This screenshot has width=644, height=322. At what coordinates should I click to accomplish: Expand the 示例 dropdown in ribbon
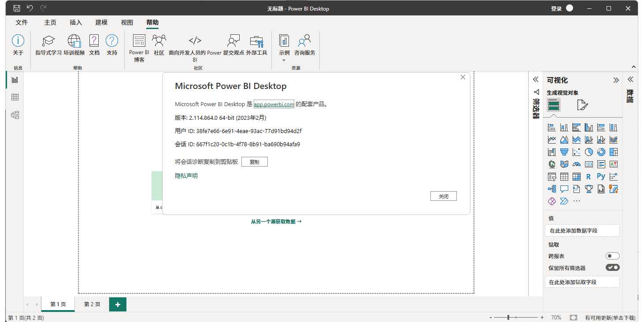click(284, 59)
